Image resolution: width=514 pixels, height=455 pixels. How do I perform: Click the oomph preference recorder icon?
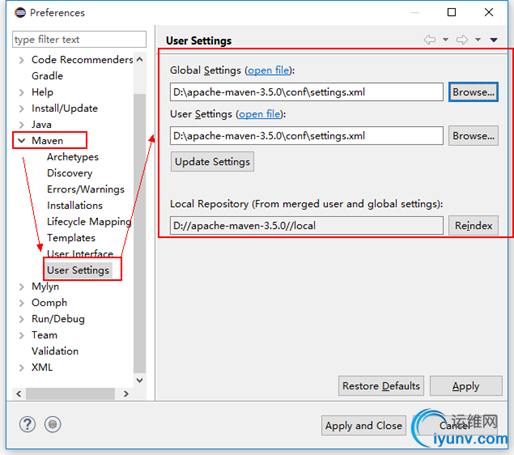[52, 424]
